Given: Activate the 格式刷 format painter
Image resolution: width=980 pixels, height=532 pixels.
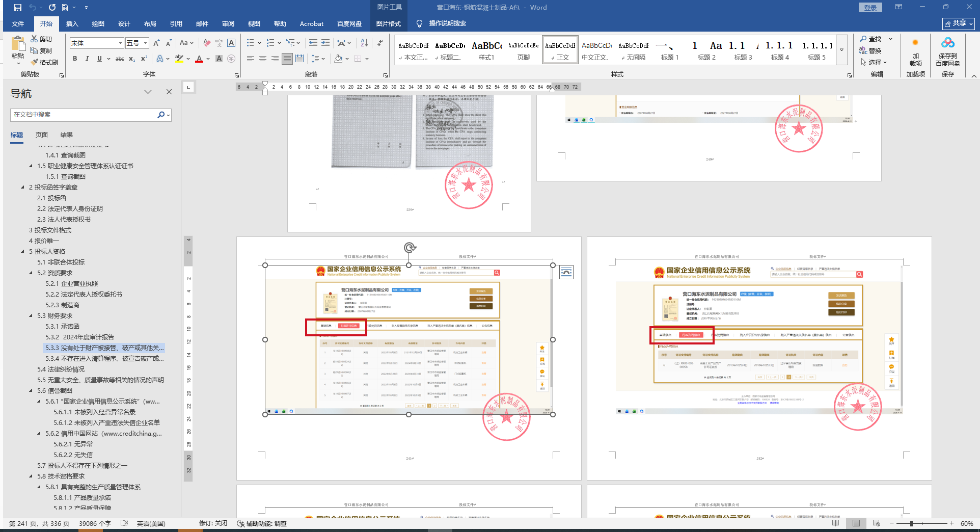Looking at the screenshot, I should (44, 62).
